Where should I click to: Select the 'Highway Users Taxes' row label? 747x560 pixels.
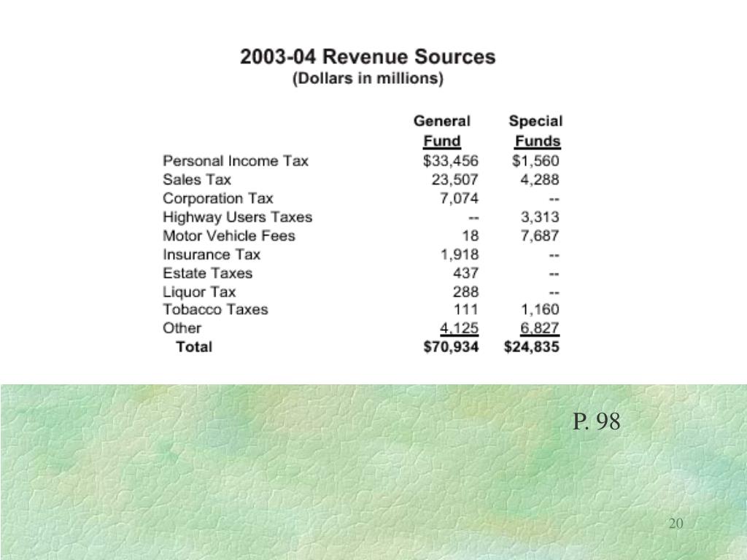point(237,217)
